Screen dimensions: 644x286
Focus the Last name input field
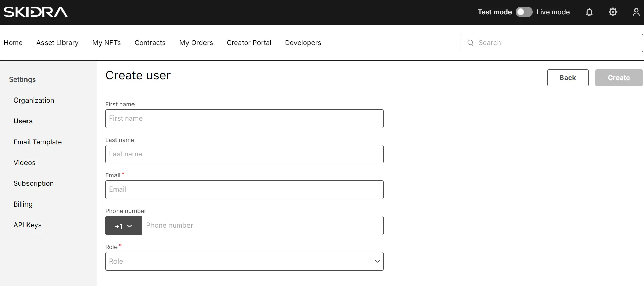pos(245,154)
